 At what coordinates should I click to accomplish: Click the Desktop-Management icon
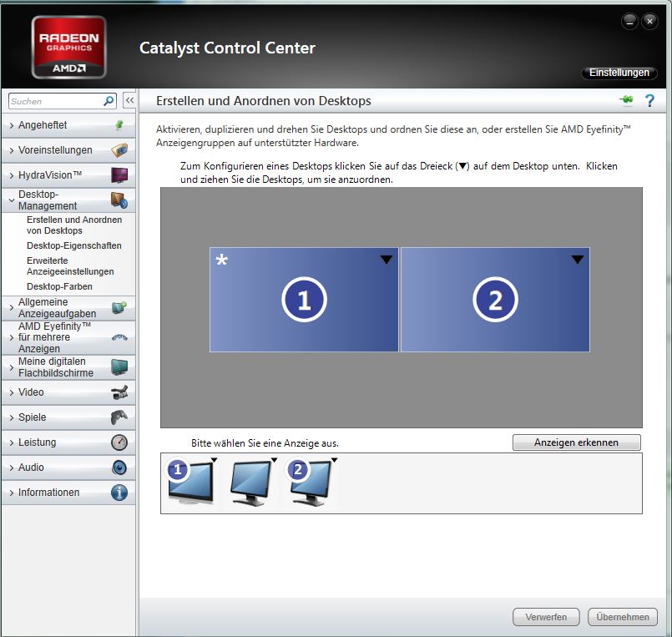click(119, 200)
